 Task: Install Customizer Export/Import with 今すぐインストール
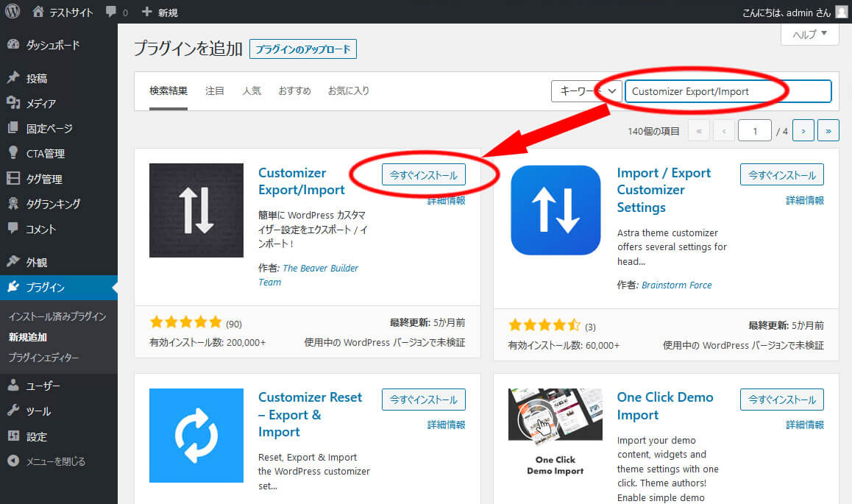(x=423, y=174)
